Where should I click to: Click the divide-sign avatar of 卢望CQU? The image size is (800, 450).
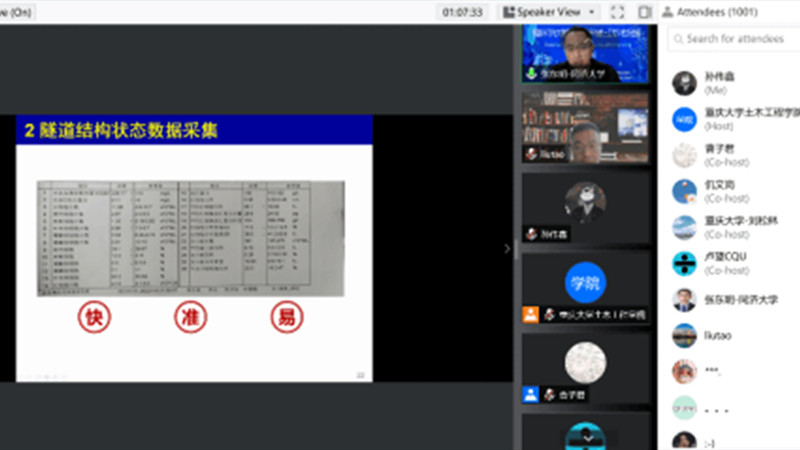[684, 264]
